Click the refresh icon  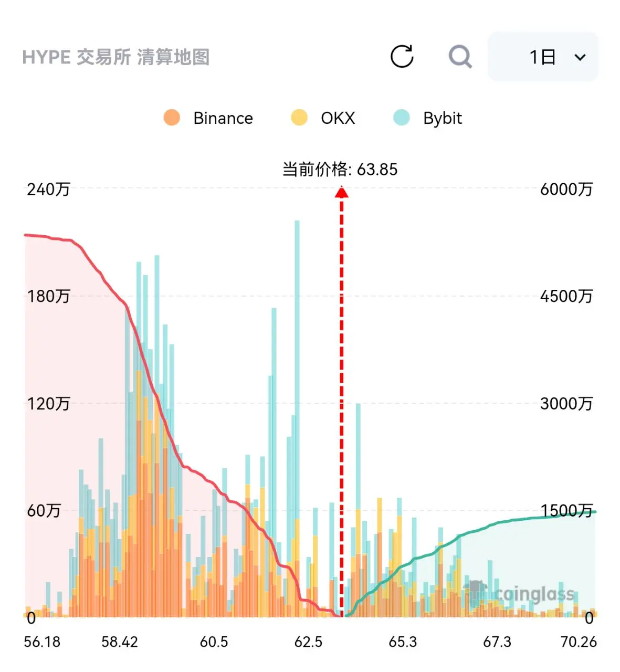click(x=402, y=57)
